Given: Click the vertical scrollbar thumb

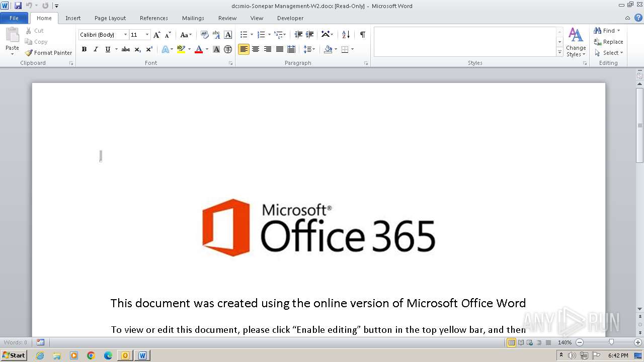Looking at the screenshot, I should click(639, 125).
